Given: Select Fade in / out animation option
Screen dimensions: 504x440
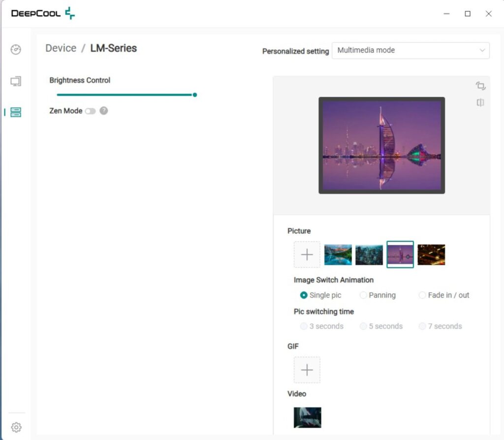Looking at the screenshot, I should (x=444, y=295).
